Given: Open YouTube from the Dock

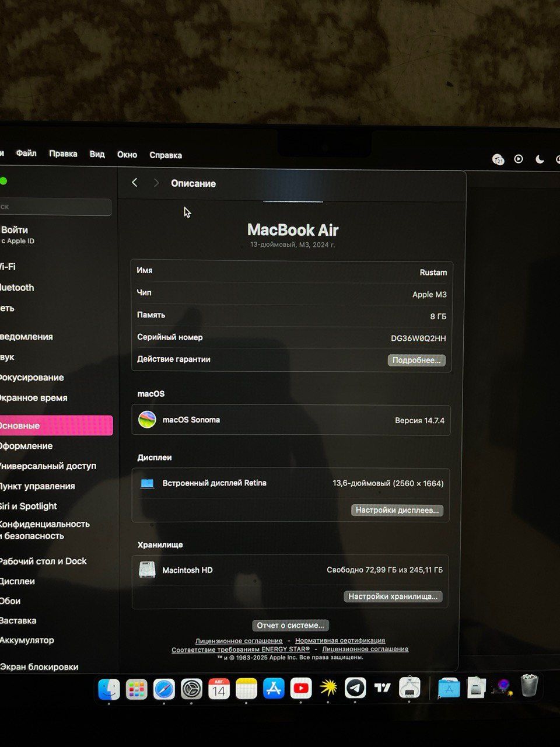Looking at the screenshot, I should pos(301,689).
